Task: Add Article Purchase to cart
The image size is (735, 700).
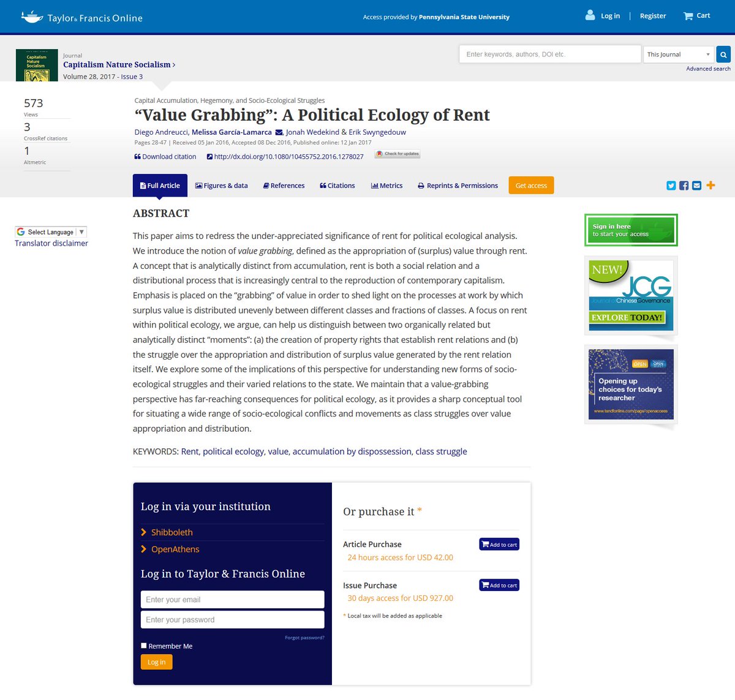Action: tap(499, 544)
